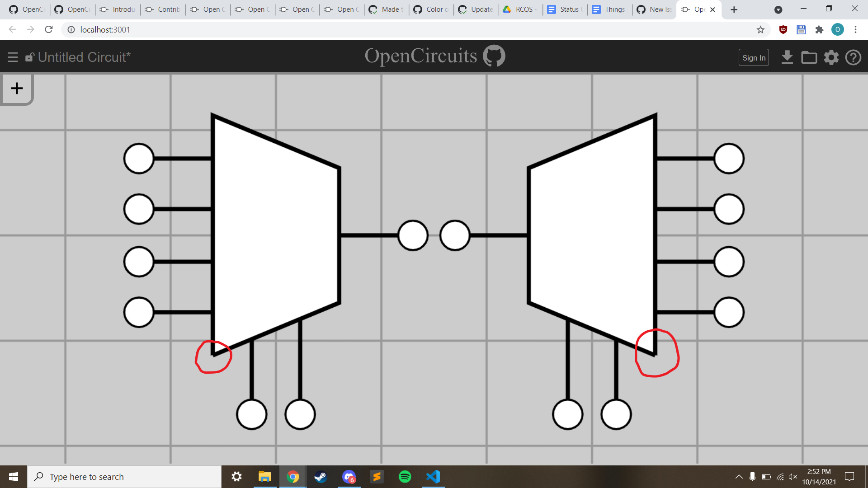The height and width of the screenshot is (488, 868).
Task: Click the OpenCircuits GitHub logo
Action: (495, 56)
